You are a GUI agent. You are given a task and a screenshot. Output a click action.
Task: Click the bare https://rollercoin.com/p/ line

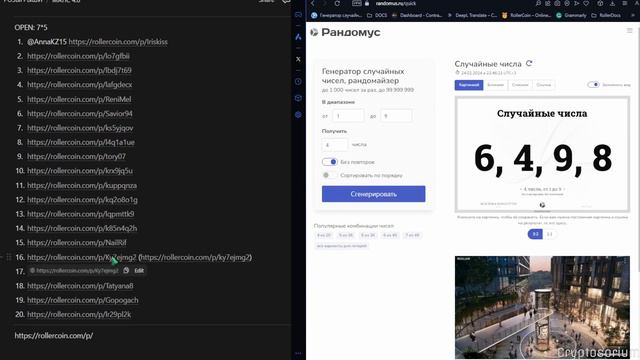[54, 336]
